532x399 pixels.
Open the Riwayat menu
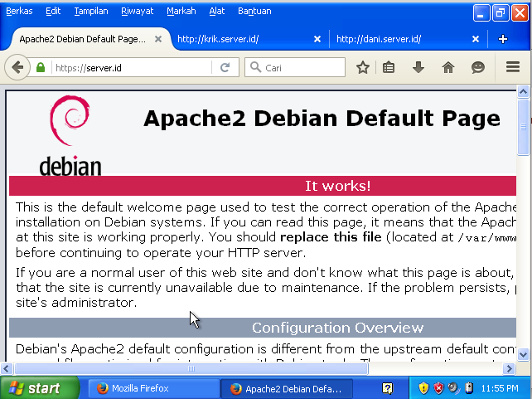(137, 12)
